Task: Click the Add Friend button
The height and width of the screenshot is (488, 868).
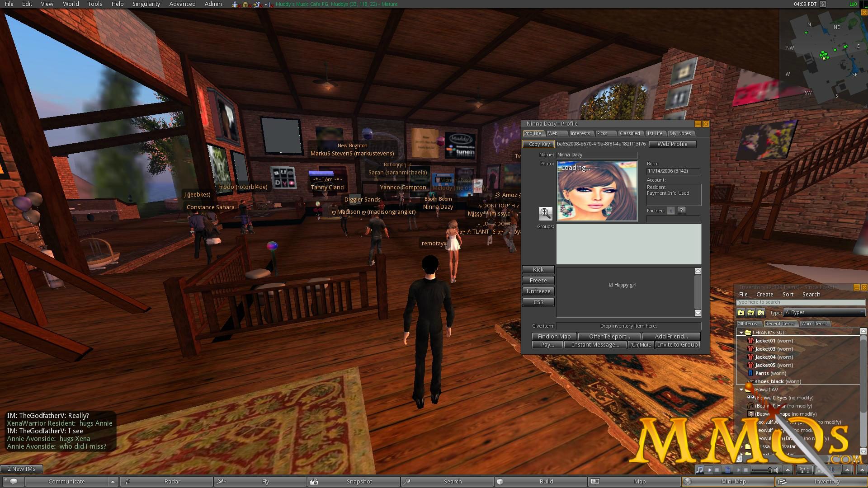Action: pos(670,336)
